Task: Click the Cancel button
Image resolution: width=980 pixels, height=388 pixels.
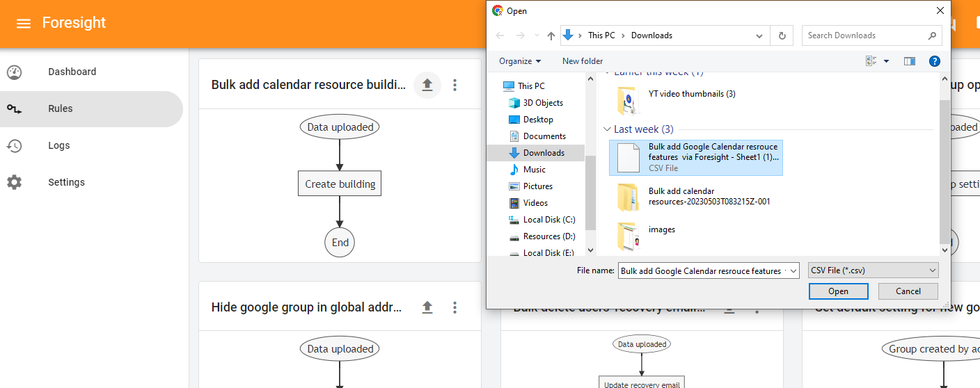Action: pos(908,291)
